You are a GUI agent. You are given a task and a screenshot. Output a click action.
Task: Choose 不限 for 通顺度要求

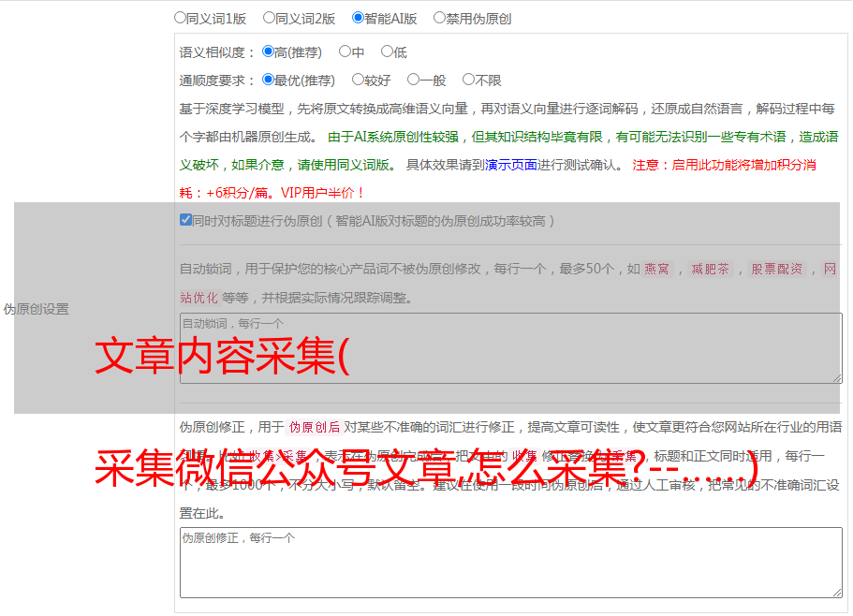click(468, 81)
